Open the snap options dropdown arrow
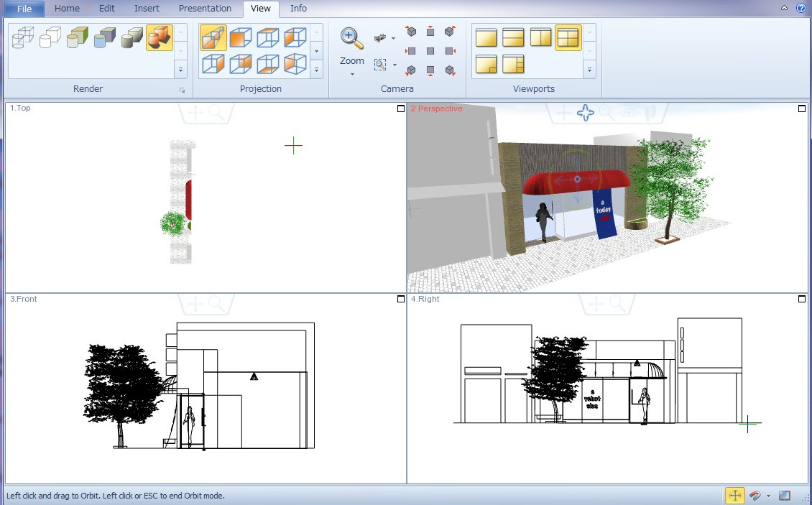This screenshot has width=812, height=505. pyautogui.click(x=768, y=496)
